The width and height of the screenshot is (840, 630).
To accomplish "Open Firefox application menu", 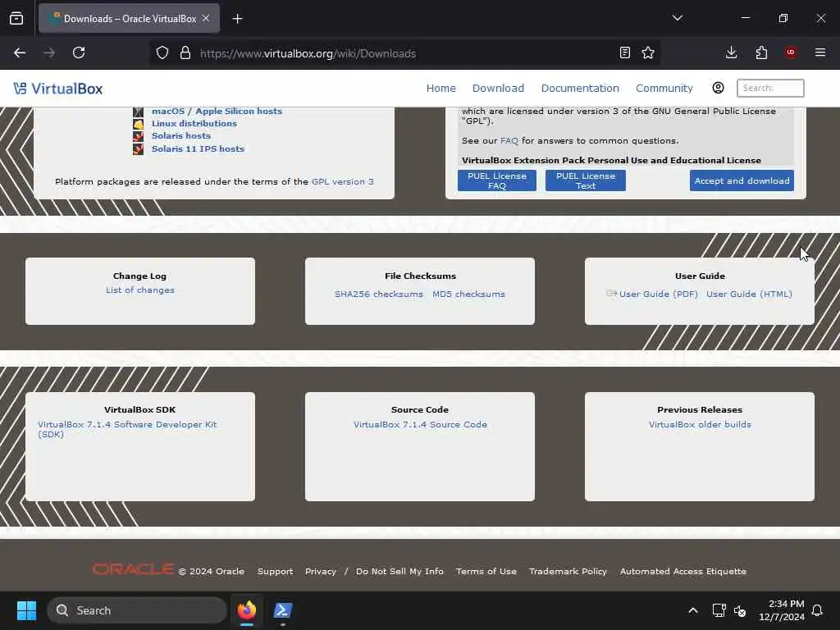I will click(820, 52).
